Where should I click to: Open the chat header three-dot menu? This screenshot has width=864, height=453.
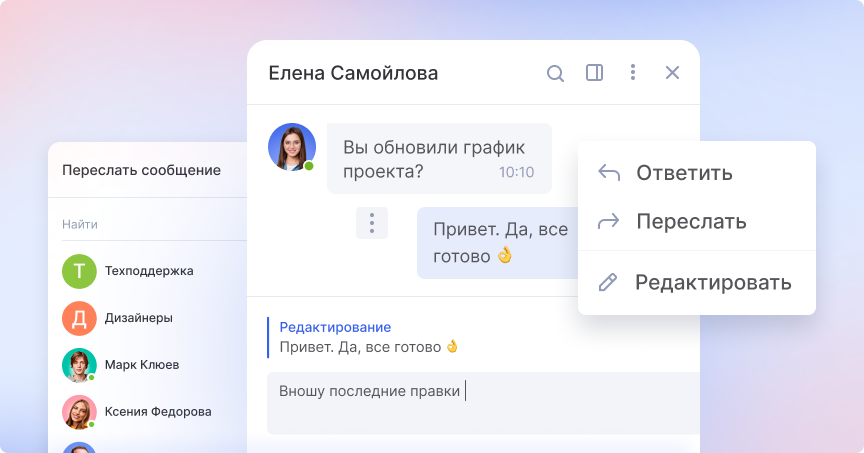coord(633,73)
